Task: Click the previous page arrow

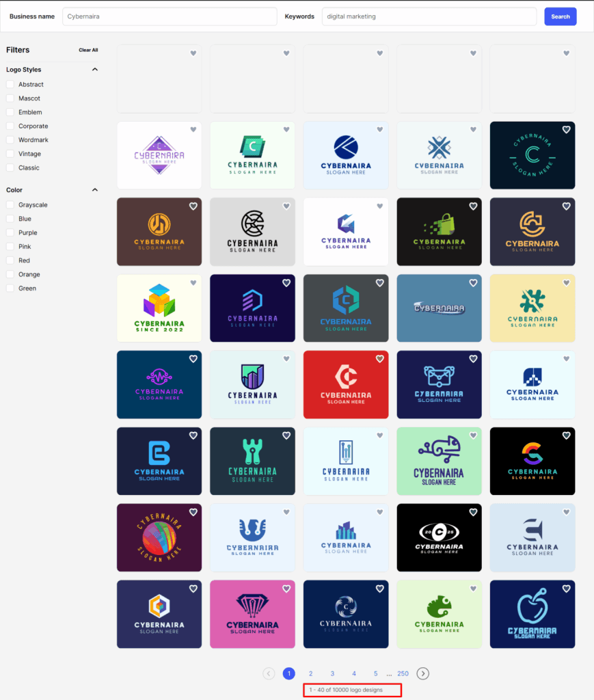Action: click(x=269, y=673)
